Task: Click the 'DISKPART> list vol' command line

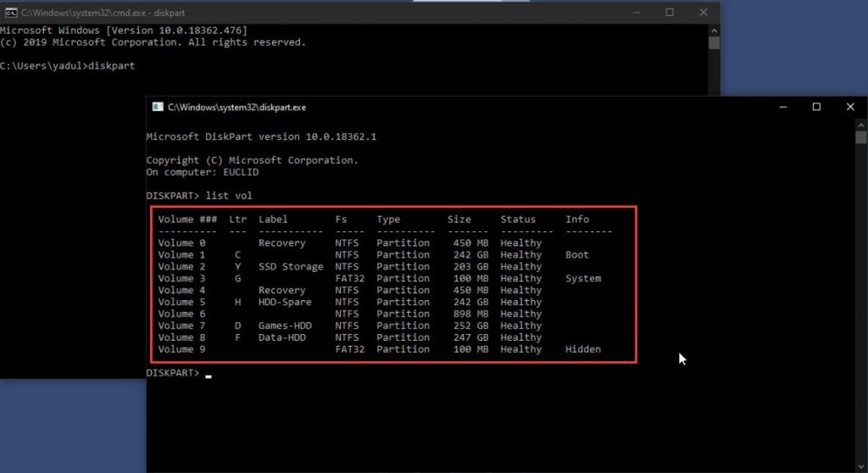Action: coord(199,196)
